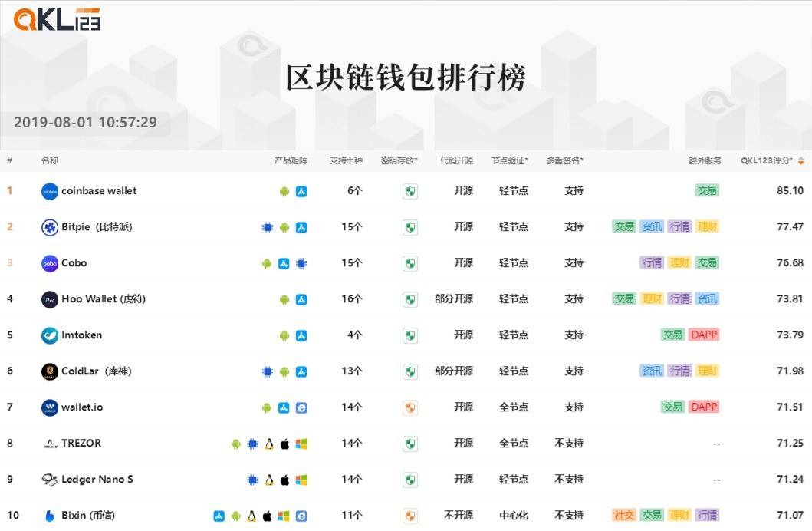Open Bixin (币信) logo icon

[50, 516]
